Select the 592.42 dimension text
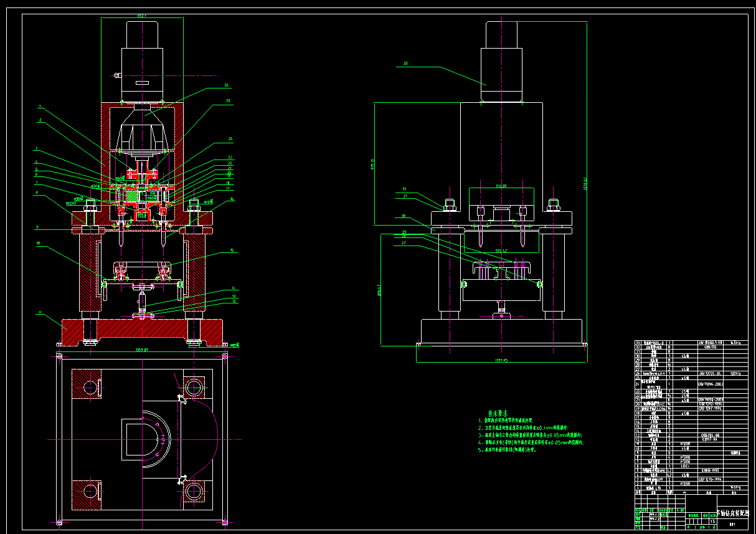 pos(501,250)
